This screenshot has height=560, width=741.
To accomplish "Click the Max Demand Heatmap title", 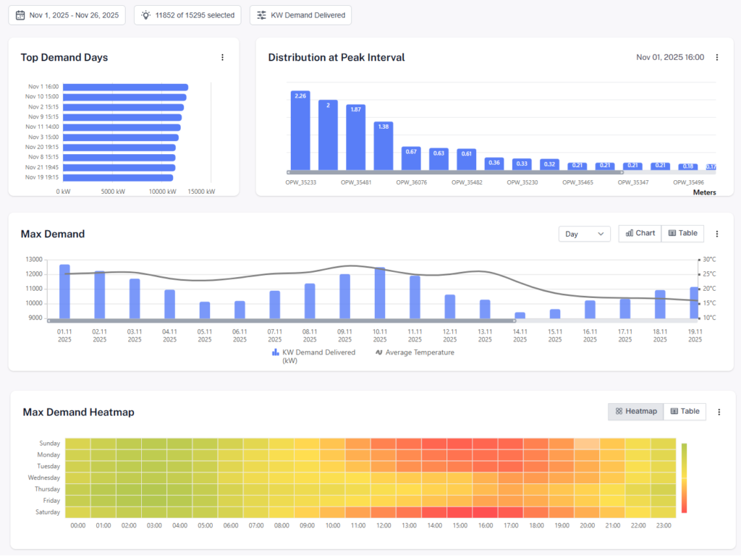I will click(x=78, y=412).
